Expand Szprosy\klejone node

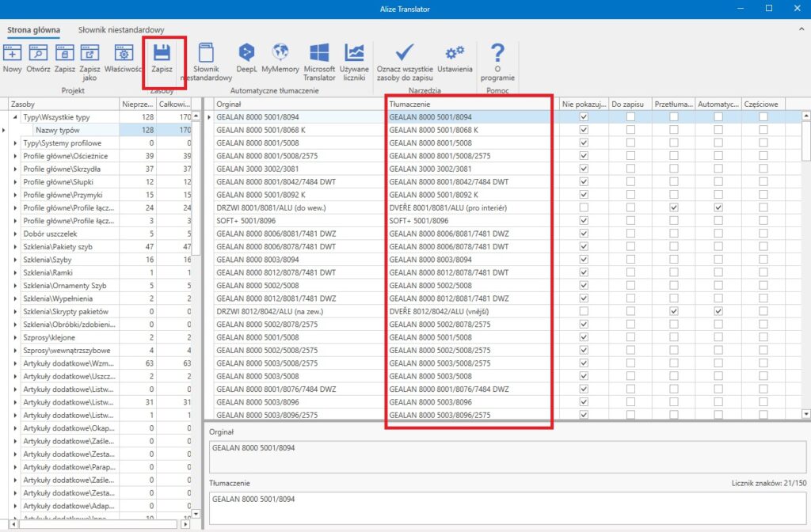click(x=15, y=337)
